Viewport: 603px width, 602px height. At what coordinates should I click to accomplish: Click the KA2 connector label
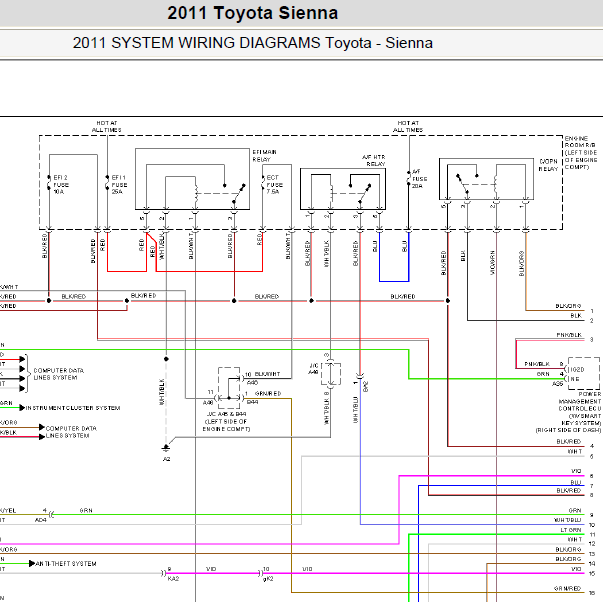click(173, 579)
